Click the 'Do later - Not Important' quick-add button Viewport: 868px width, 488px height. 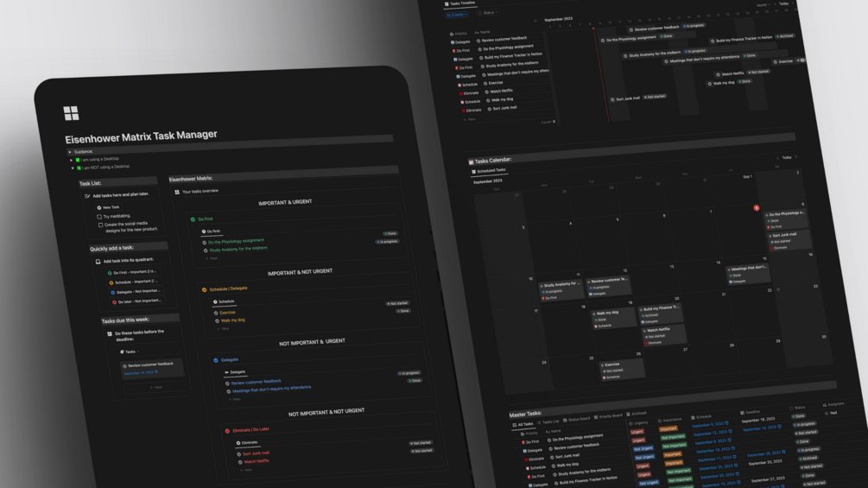point(137,301)
